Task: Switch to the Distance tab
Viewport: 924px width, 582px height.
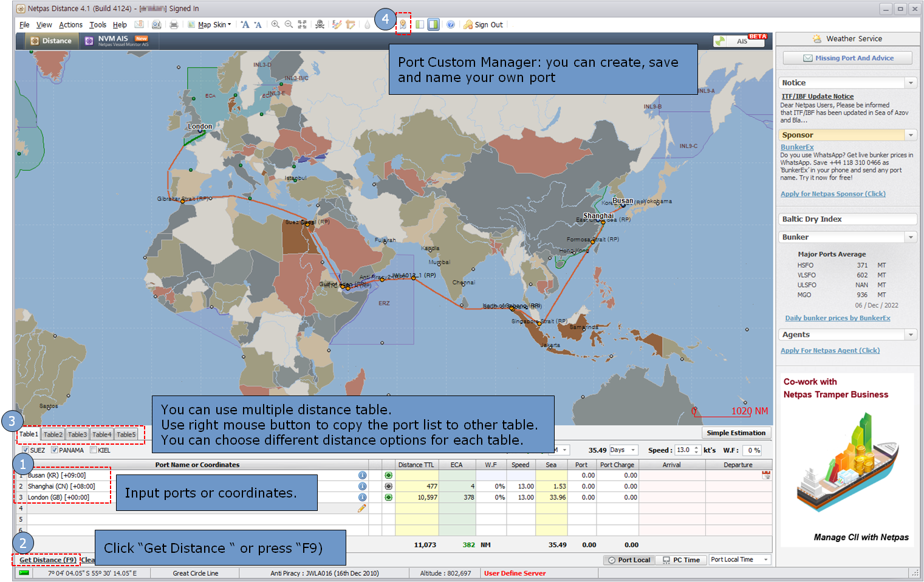Action: tap(51, 41)
